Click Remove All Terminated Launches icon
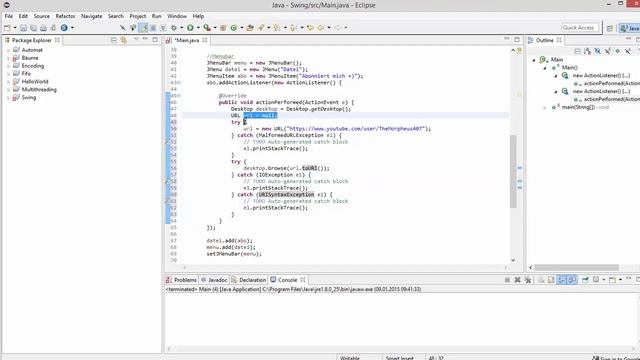Screen dimensions: 640x360 point(528,280)
